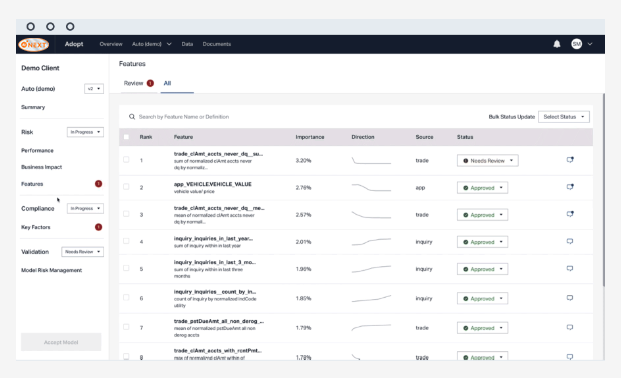Expand the user menu chevron
Viewport: 621px width, 378px height.
[590, 44]
